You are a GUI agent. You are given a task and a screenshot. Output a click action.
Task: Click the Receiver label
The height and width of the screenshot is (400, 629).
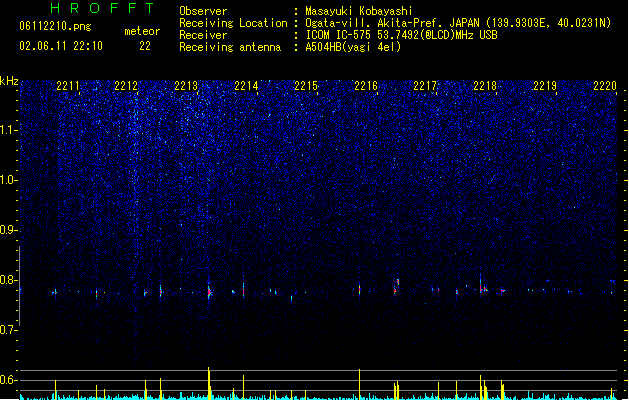pyautogui.click(x=203, y=35)
